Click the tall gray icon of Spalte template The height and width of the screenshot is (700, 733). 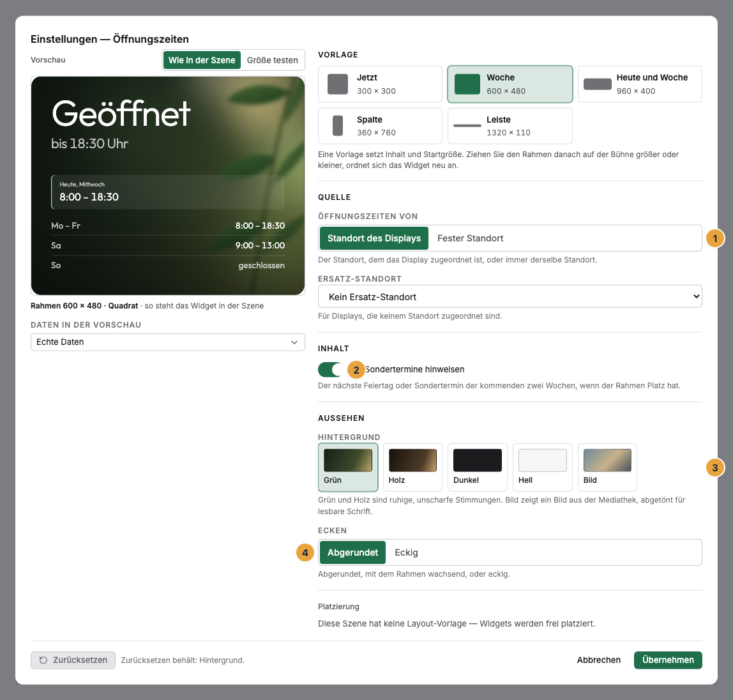click(x=338, y=126)
